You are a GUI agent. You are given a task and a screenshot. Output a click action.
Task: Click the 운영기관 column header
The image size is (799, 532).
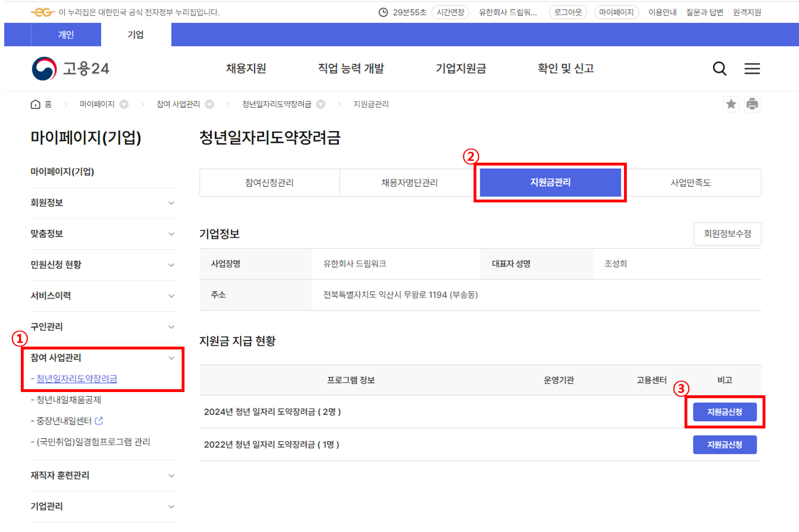tap(559, 380)
